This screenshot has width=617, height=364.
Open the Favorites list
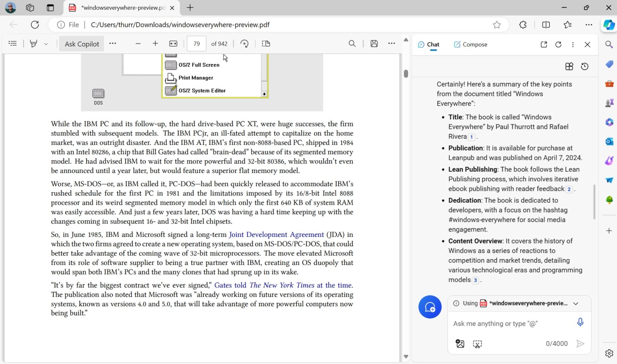click(x=568, y=24)
